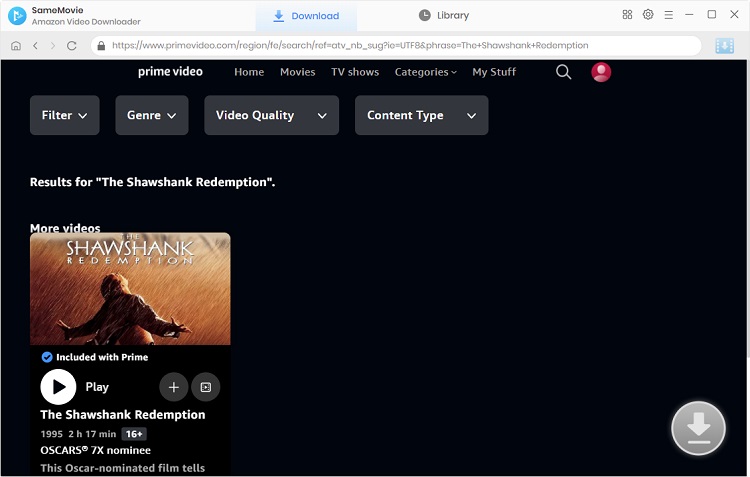This screenshot has width=750, height=477.
Task: Open the user profile avatar
Action: point(601,72)
